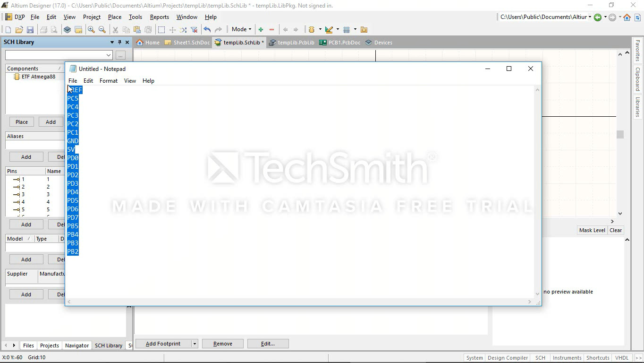
Task: Pin the SCH Library panel
Action: click(x=119, y=42)
